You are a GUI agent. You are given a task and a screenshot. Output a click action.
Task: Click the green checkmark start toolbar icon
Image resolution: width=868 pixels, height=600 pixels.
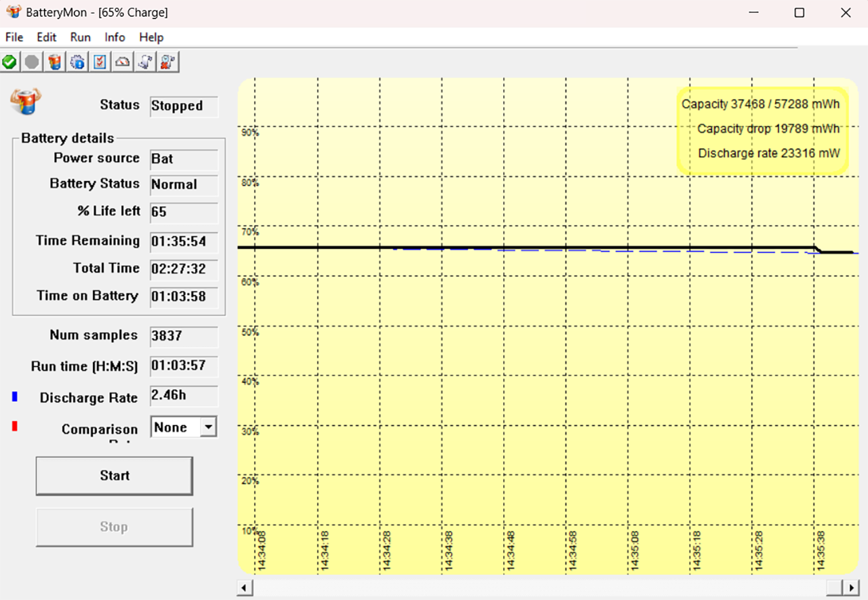(9, 62)
